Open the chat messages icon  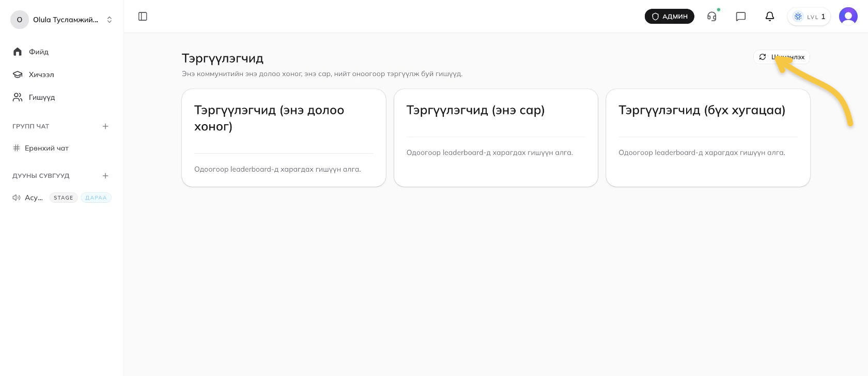[741, 17]
